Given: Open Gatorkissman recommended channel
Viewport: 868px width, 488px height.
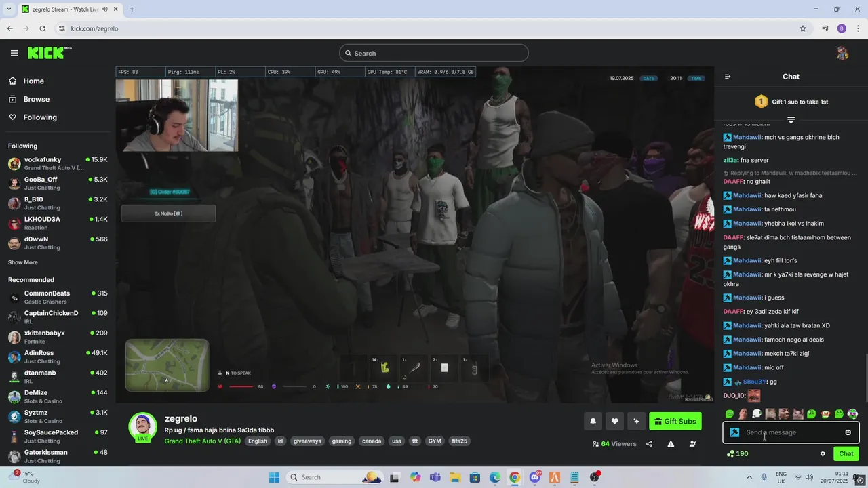Looking at the screenshot, I should point(58,456).
